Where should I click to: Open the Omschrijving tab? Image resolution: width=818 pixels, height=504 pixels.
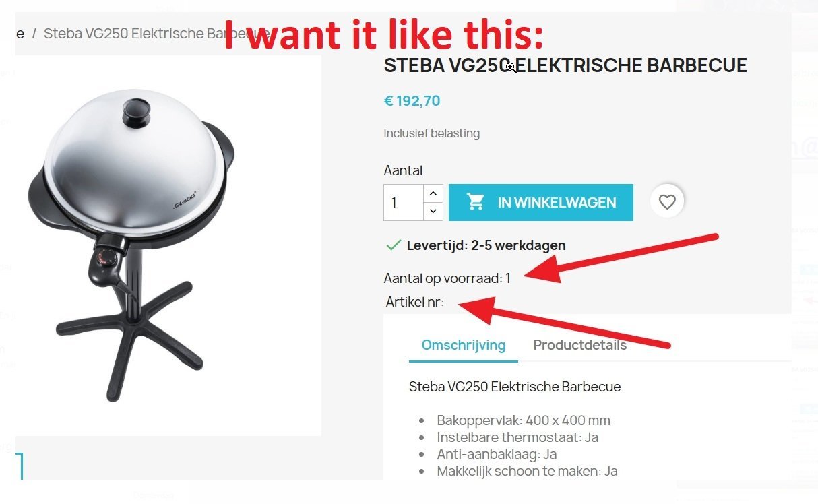coord(464,345)
